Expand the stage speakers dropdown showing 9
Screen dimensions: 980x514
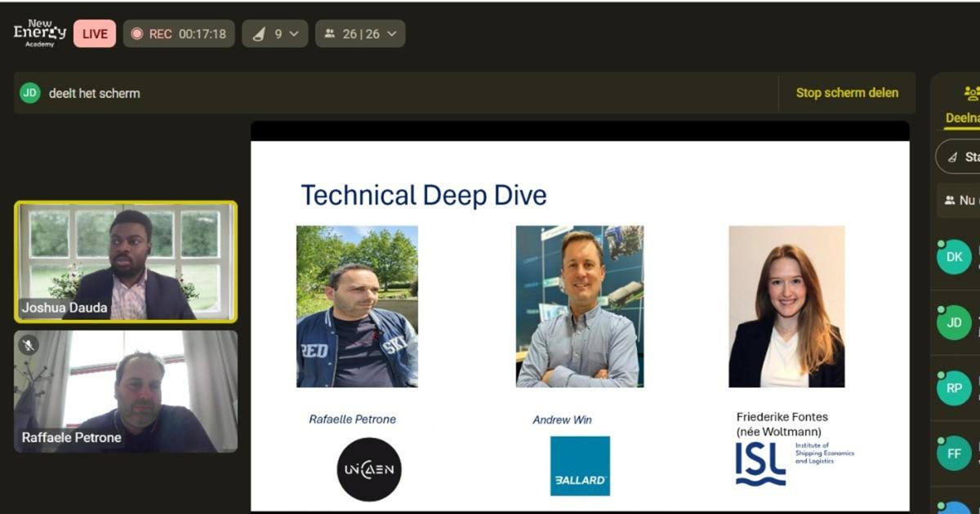(274, 33)
